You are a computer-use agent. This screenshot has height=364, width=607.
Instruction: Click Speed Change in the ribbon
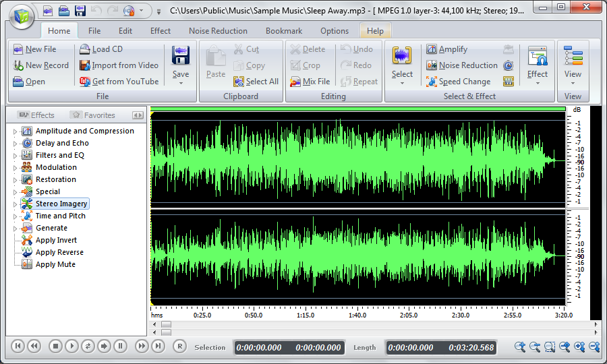point(459,82)
